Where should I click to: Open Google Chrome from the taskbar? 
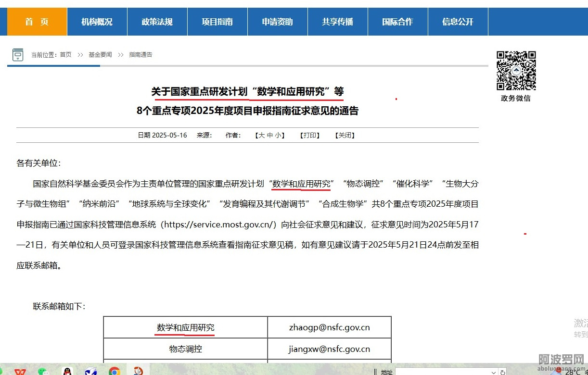tap(115, 372)
